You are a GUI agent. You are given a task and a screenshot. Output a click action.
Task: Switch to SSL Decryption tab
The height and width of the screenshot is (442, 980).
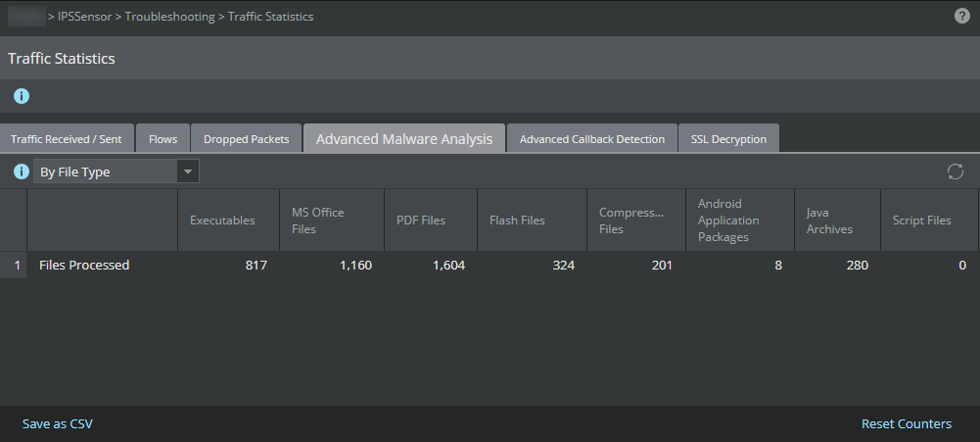[x=728, y=139]
